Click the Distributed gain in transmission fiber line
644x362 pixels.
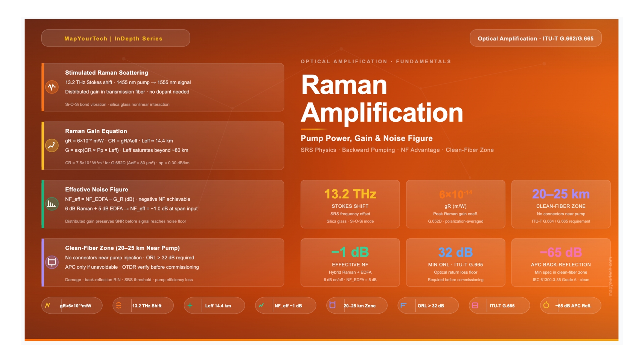pos(127,92)
